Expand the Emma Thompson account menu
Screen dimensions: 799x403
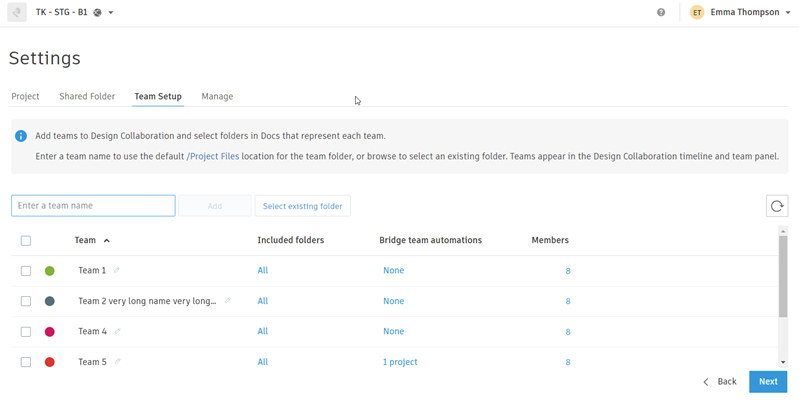click(788, 13)
